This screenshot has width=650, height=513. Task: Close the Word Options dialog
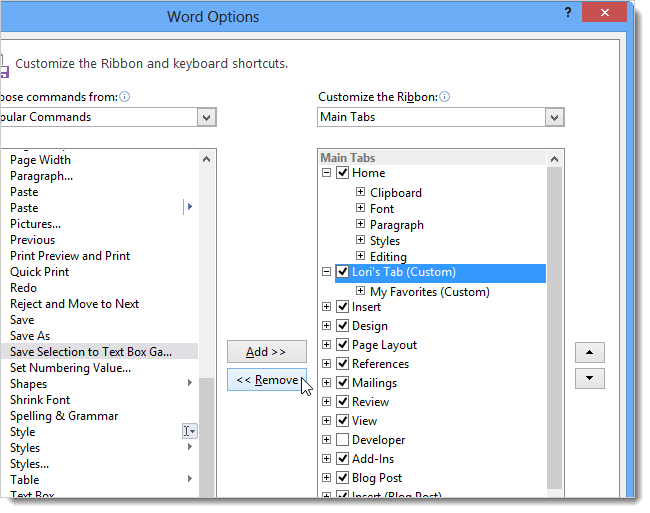604,12
